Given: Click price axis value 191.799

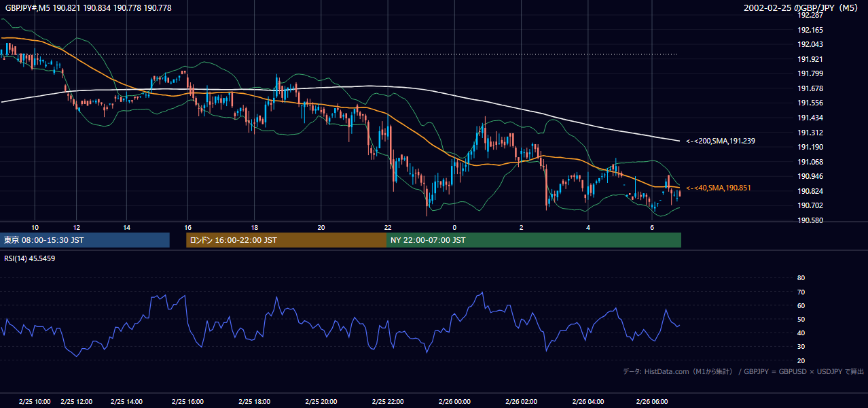Looking at the screenshot, I should point(810,73).
